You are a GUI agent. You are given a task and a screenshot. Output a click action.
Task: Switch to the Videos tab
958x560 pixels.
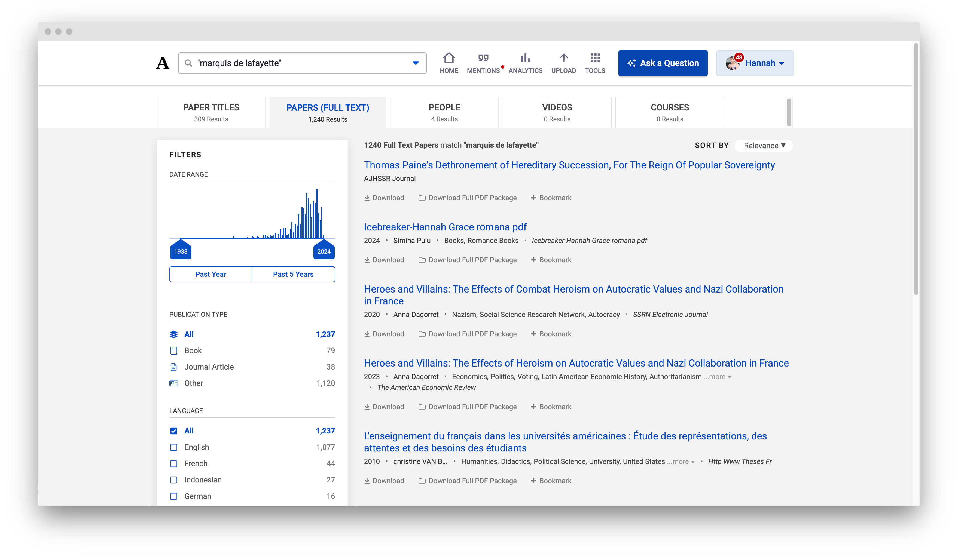(x=557, y=112)
